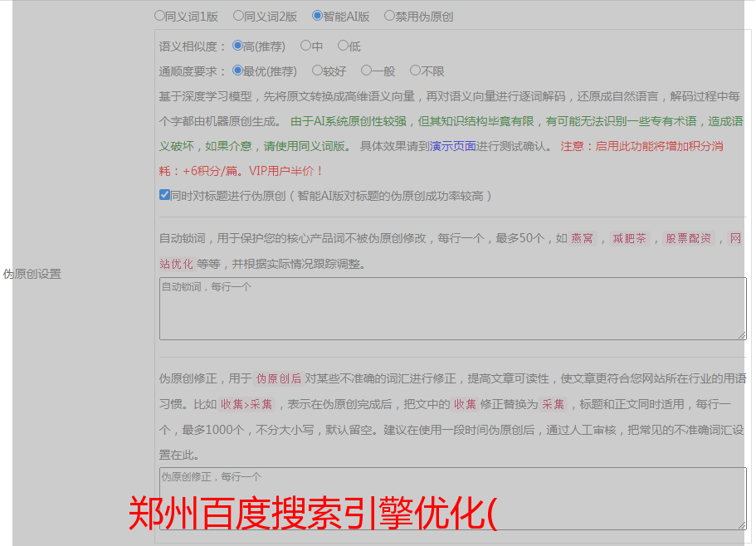This screenshot has height=546, width=756.
Task: Select the 同义词1版 radio option
Action: point(159,16)
